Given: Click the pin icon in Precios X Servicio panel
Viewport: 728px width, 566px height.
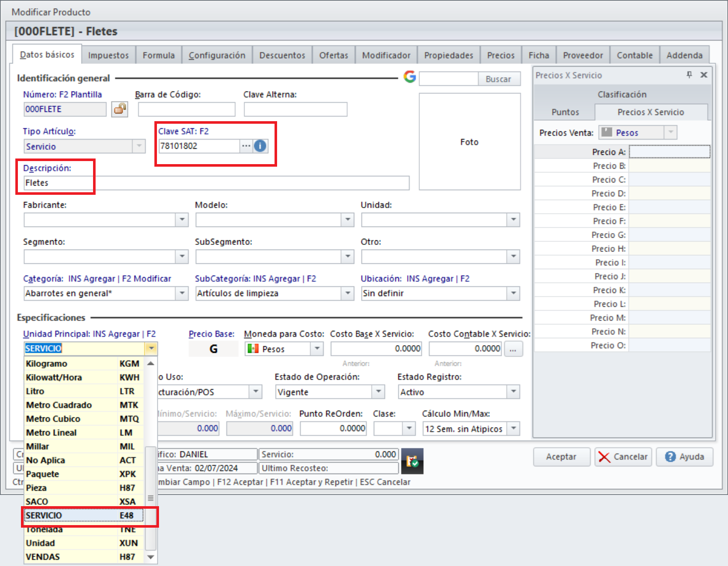Looking at the screenshot, I should pyautogui.click(x=689, y=75).
